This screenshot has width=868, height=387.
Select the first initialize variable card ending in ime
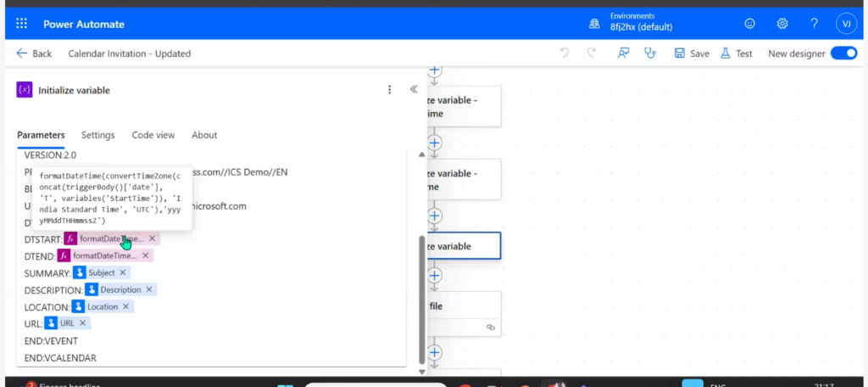pos(465,106)
